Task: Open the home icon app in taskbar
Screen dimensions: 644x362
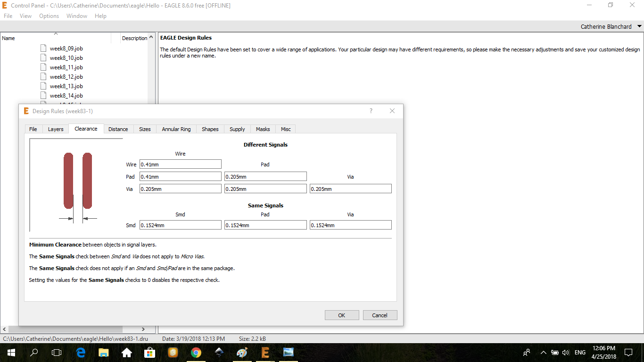Action: point(127,353)
